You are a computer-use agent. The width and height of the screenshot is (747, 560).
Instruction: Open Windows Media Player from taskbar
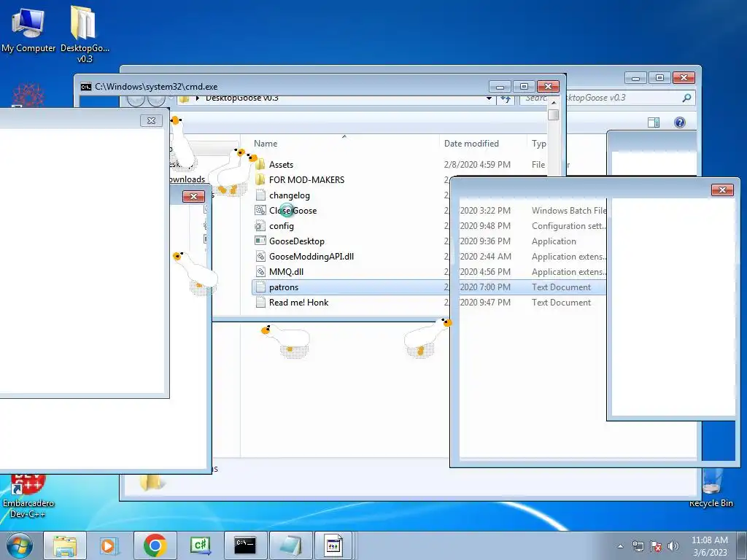[109, 545]
